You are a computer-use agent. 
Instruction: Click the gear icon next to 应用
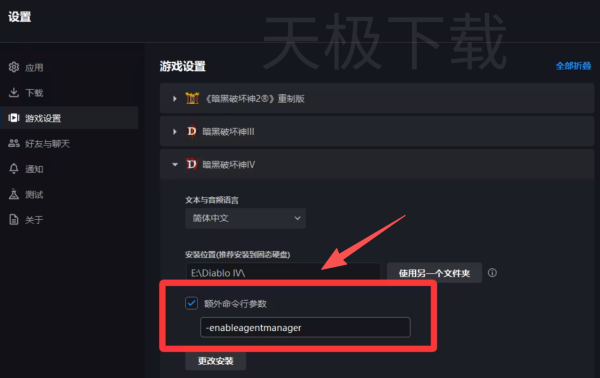(x=14, y=67)
